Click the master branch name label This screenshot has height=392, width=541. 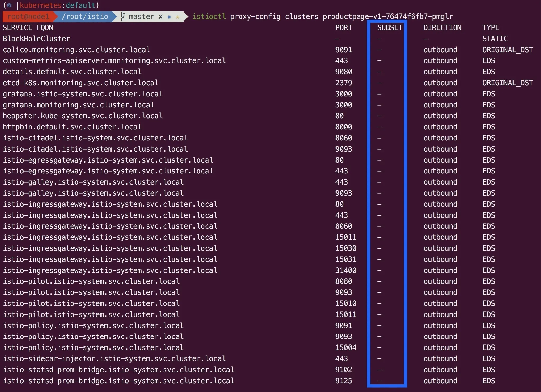141,17
